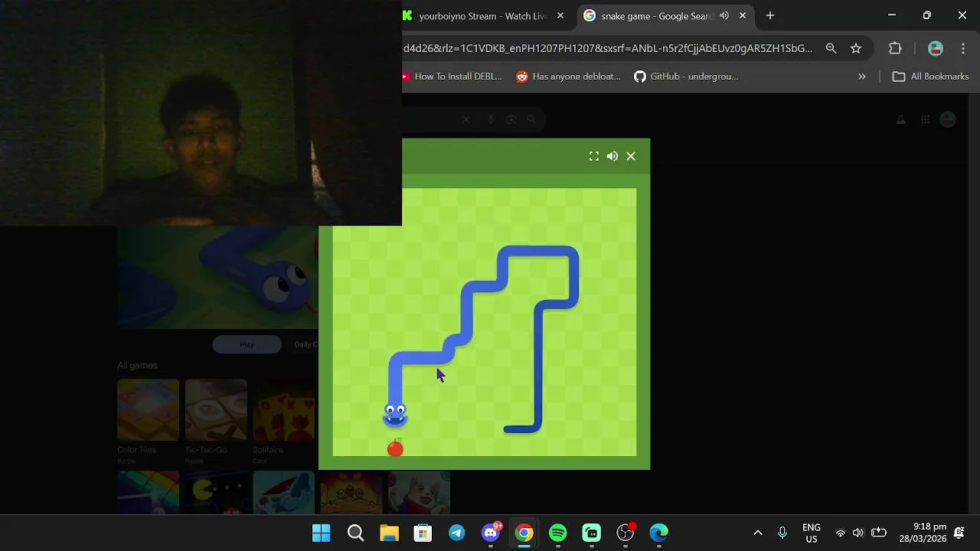Open the green chat app in taskbar
The height and width of the screenshot is (551, 980).
click(592, 533)
